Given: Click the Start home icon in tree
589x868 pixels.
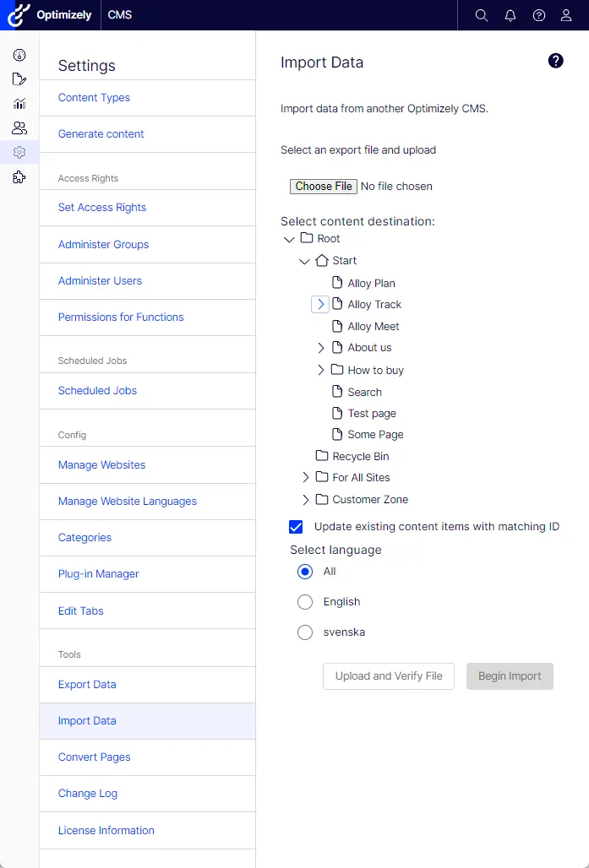Looking at the screenshot, I should (322, 260).
